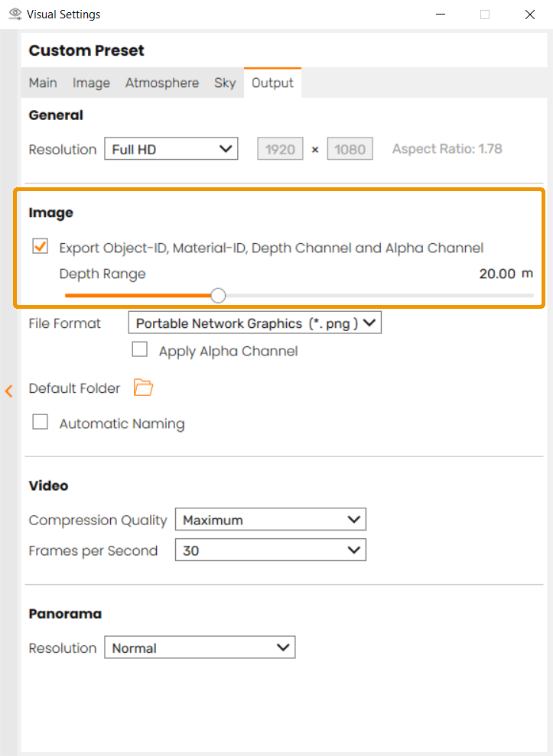Click the Visual Settings eye icon in title bar

[x=15, y=15]
